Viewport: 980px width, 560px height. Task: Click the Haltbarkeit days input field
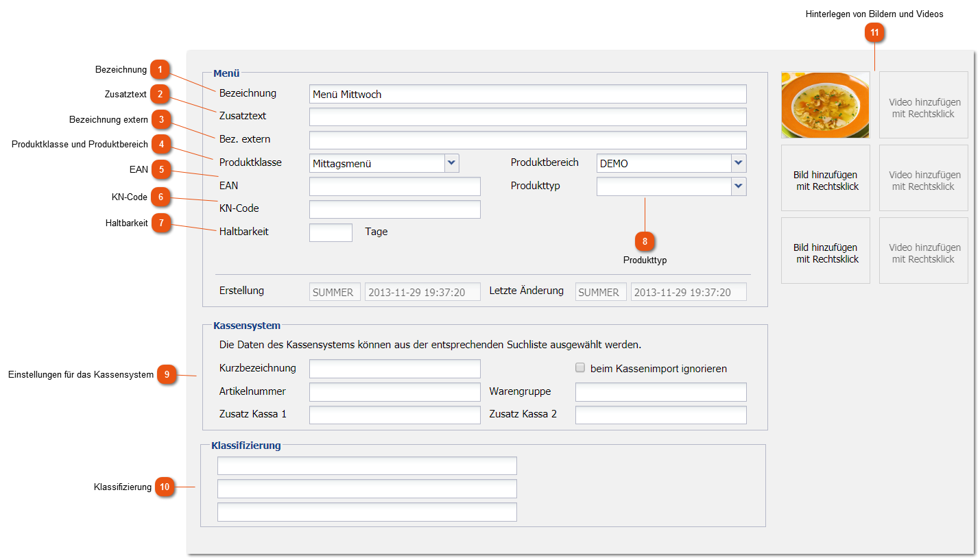[x=331, y=232]
